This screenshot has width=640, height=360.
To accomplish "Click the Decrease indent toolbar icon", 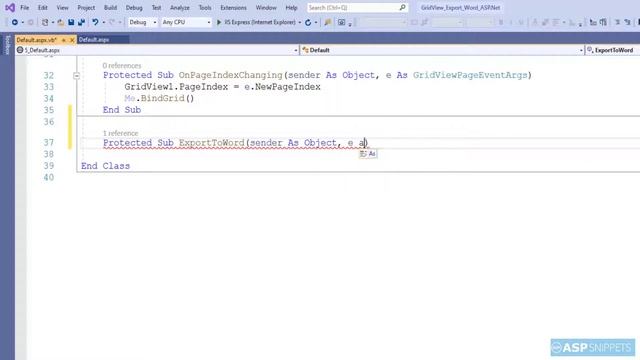I will 618,22.
